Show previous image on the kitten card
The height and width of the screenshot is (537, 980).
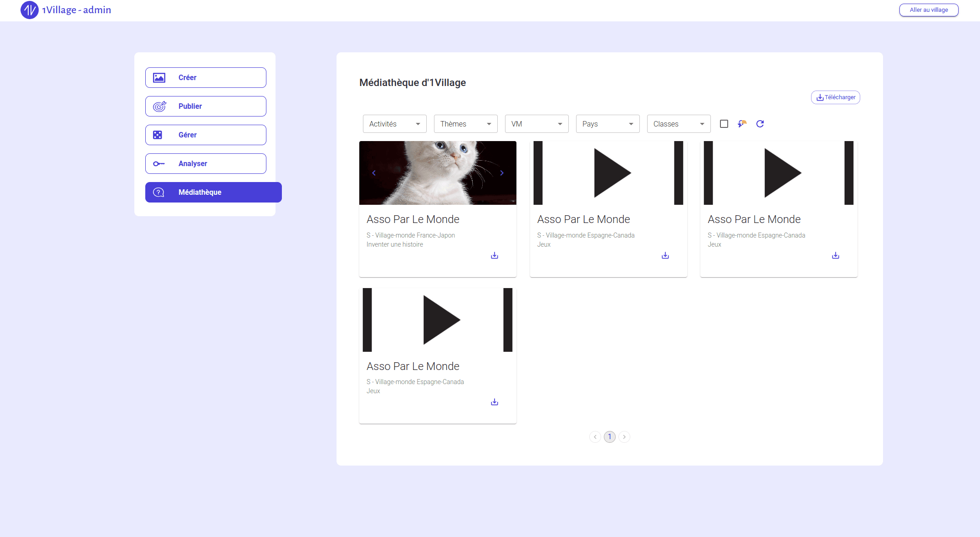tap(374, 173)
